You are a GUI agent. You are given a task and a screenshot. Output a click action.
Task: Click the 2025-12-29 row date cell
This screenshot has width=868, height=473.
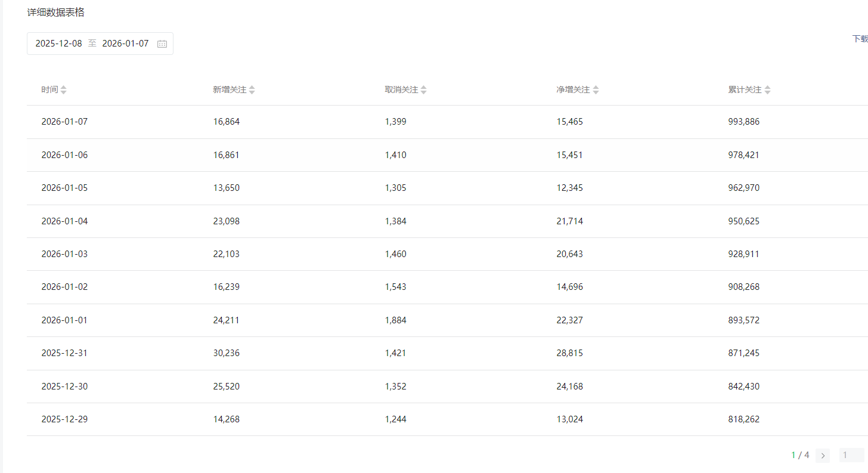tap(64, 419)
